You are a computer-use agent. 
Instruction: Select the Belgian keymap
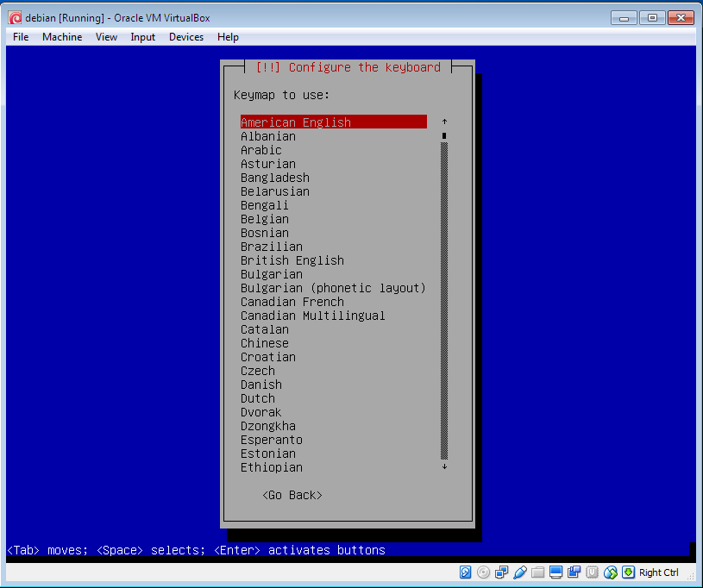coord(265,219)
